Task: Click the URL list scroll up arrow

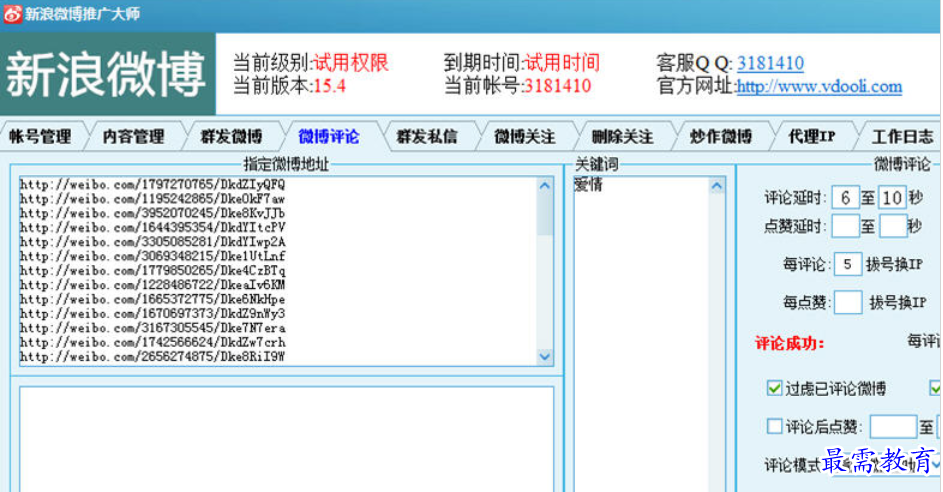Action: coord(545,186)
